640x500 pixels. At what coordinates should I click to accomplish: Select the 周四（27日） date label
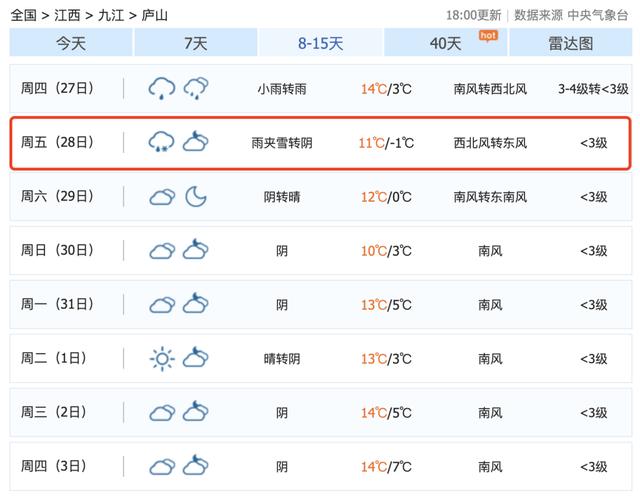coord(57,88)
